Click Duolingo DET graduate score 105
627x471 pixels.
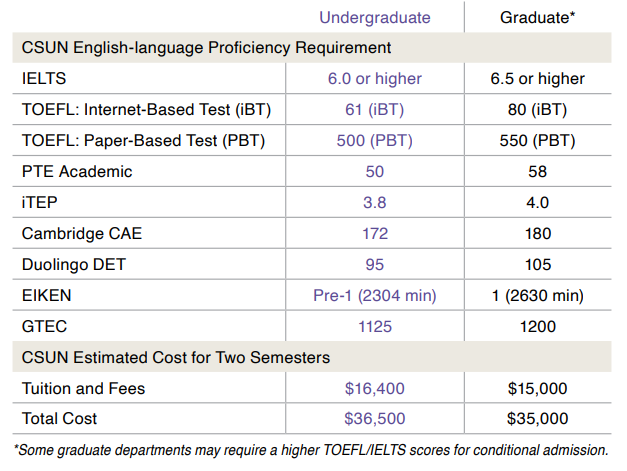point(538,265)
